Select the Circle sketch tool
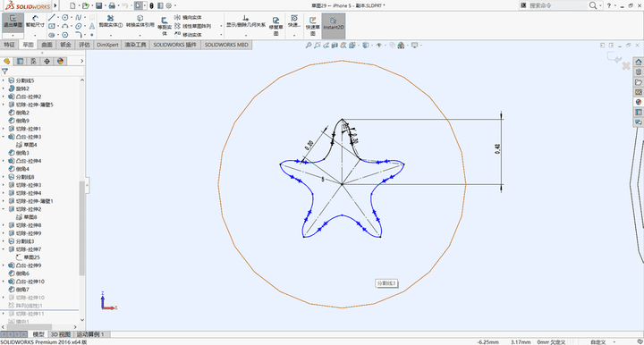644x345 pixels. 65,17
